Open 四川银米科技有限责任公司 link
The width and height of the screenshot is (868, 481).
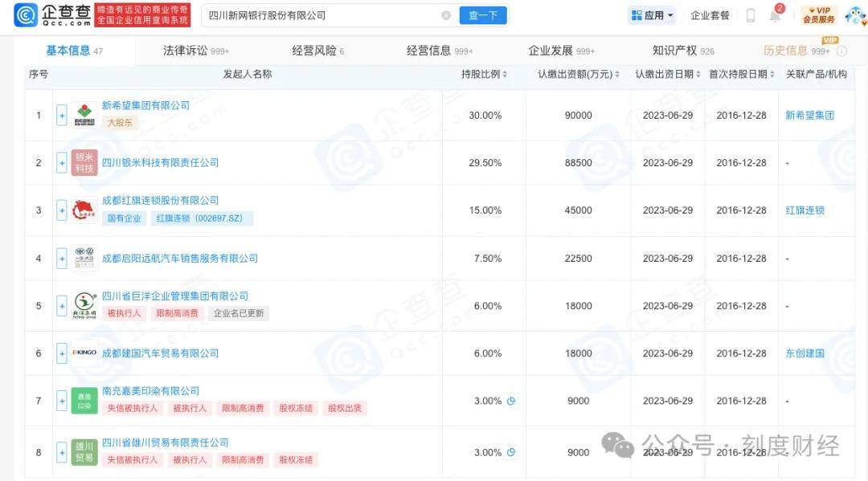tap(160, 162)
